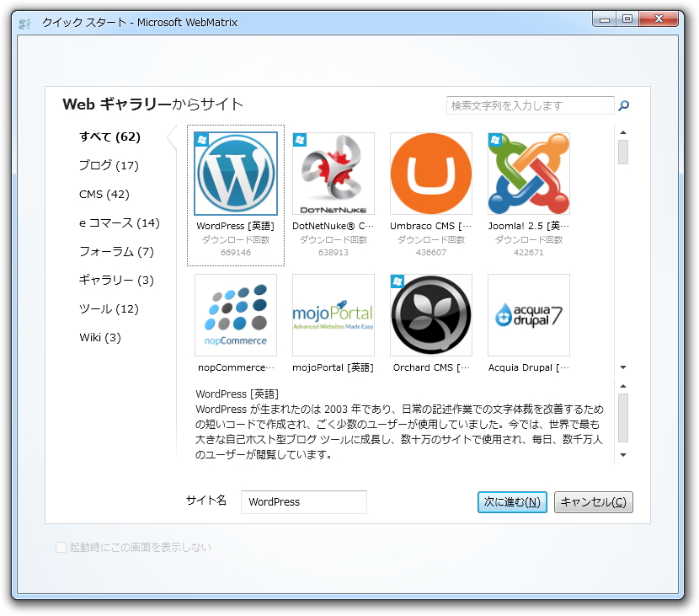Screen dimensions: 699x616
Task: Open the Orchard CMS tile icon
Action: point(431,314)
